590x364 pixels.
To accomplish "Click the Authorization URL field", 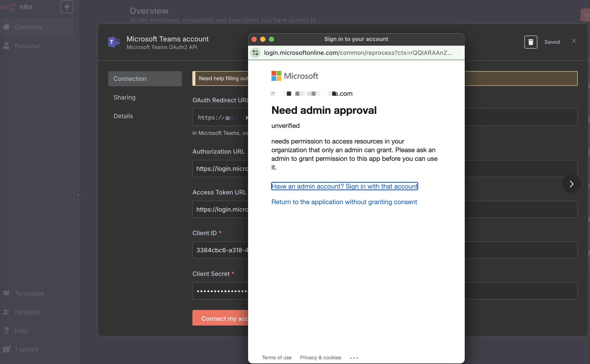I will [385, 168].
